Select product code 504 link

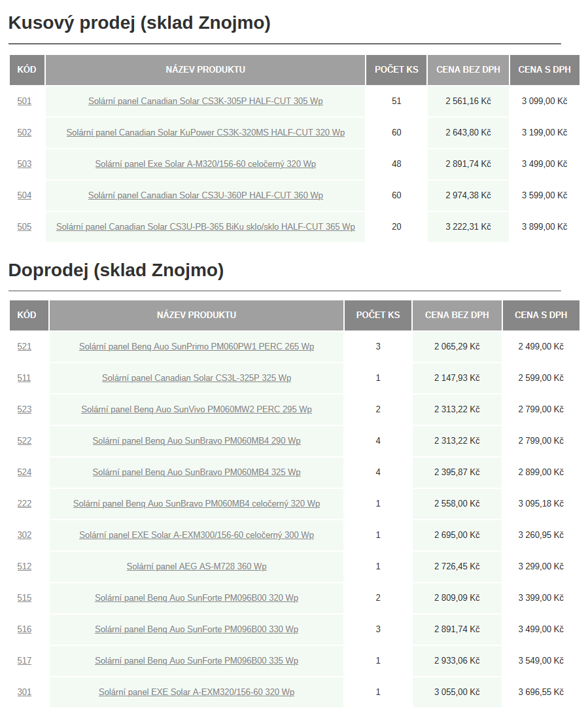[24, 196]
